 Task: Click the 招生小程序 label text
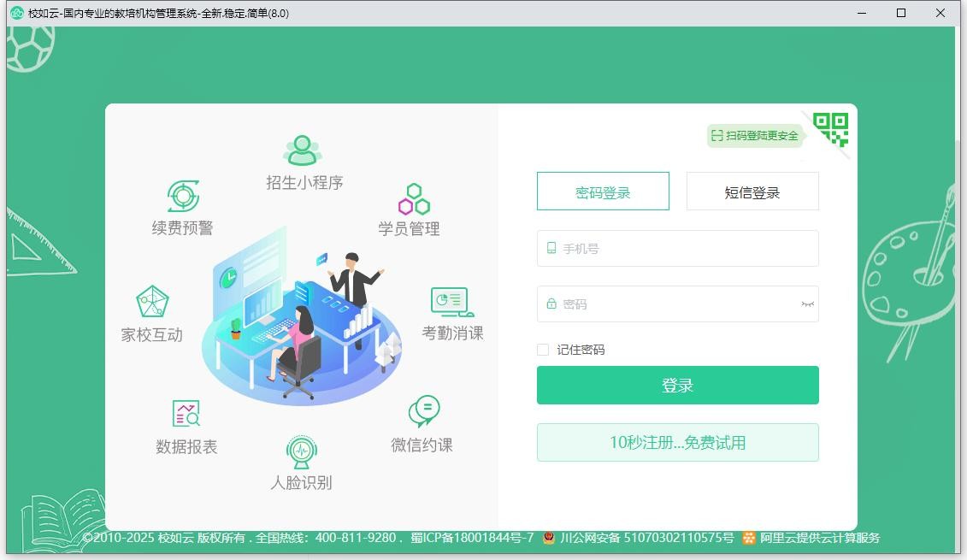[x=304, y=183]
